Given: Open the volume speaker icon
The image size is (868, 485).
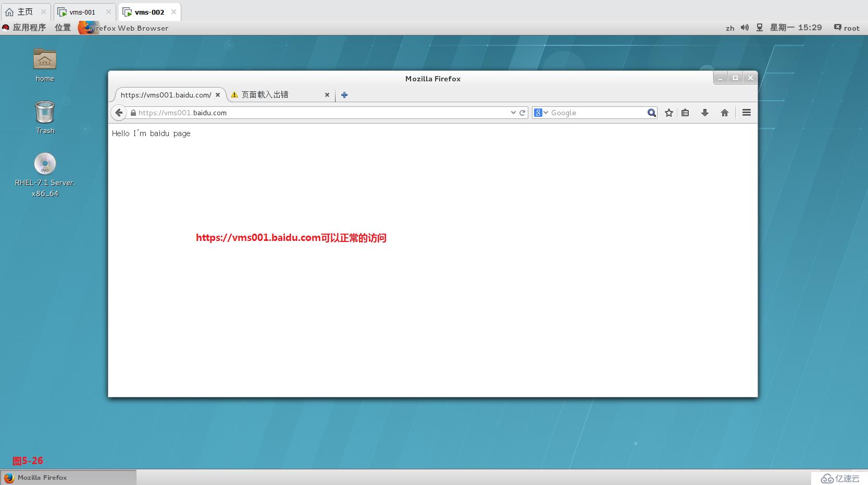Looking at the screenshot, I should 745,28.
